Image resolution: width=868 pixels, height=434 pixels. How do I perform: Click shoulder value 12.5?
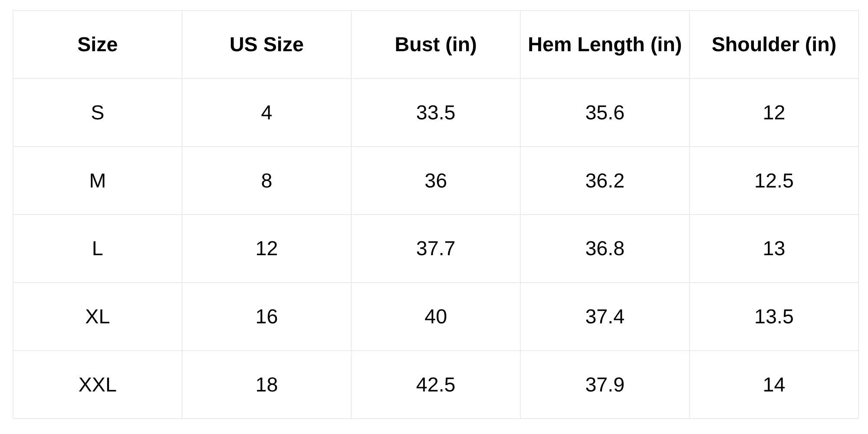pyautogui.click(x=774, y=181)
